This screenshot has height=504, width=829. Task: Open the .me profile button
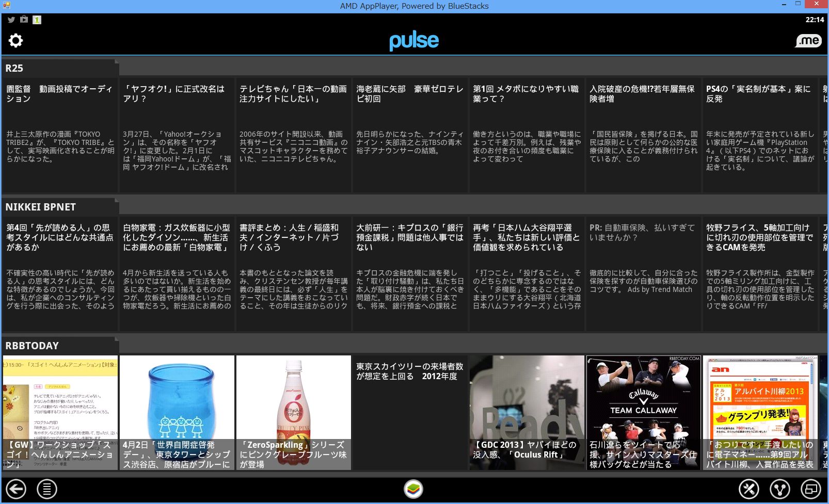808,40
